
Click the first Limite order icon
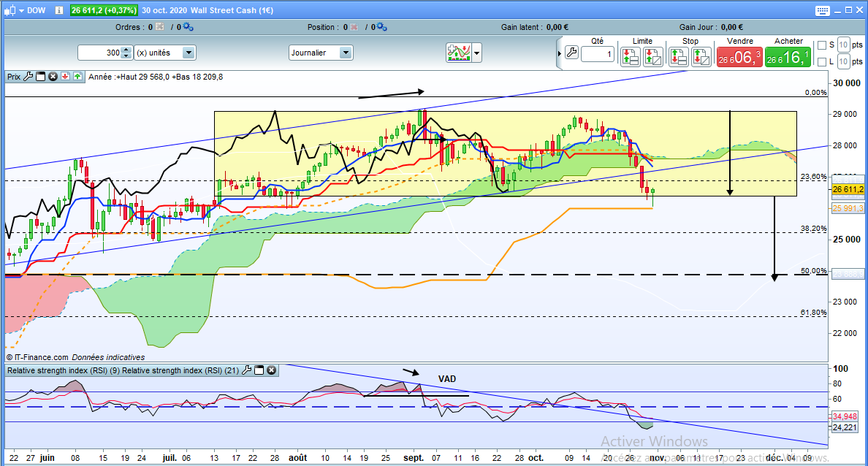[631, 57]
